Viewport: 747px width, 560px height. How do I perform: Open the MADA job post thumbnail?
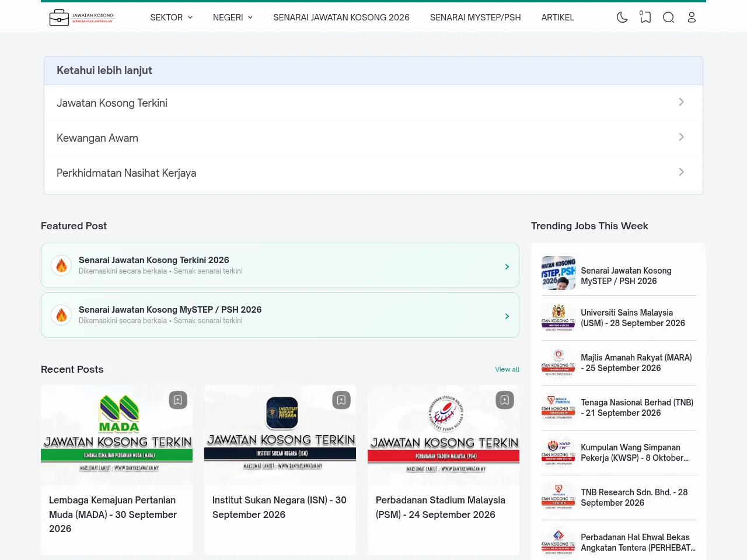[x=117, y=435]
